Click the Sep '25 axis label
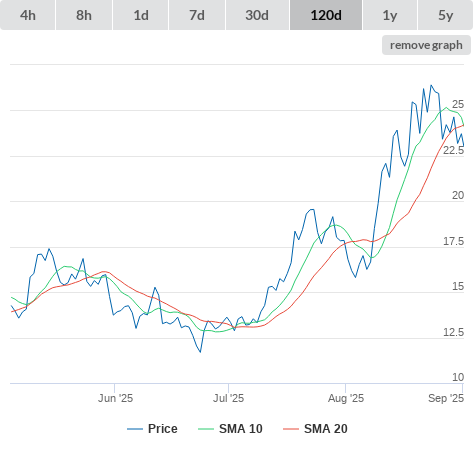Image resolution: width=474 pixels, height=455 pixels. click(x=446, y=398)
